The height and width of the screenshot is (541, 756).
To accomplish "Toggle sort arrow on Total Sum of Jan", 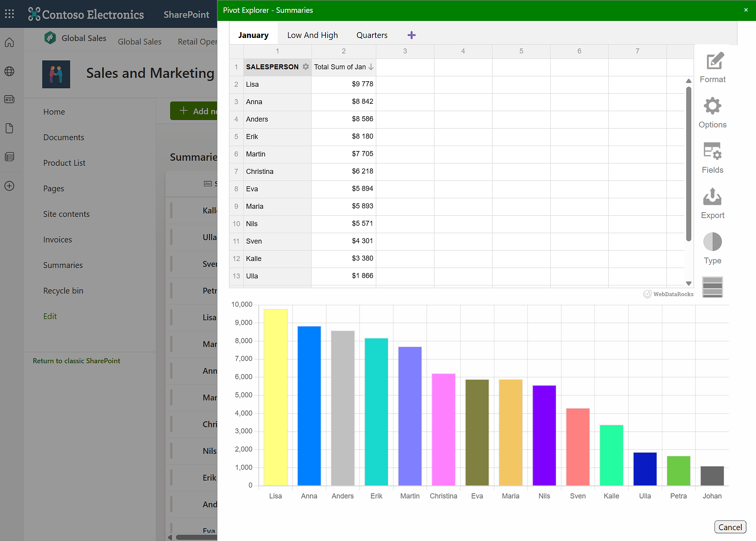I will 371,67.
